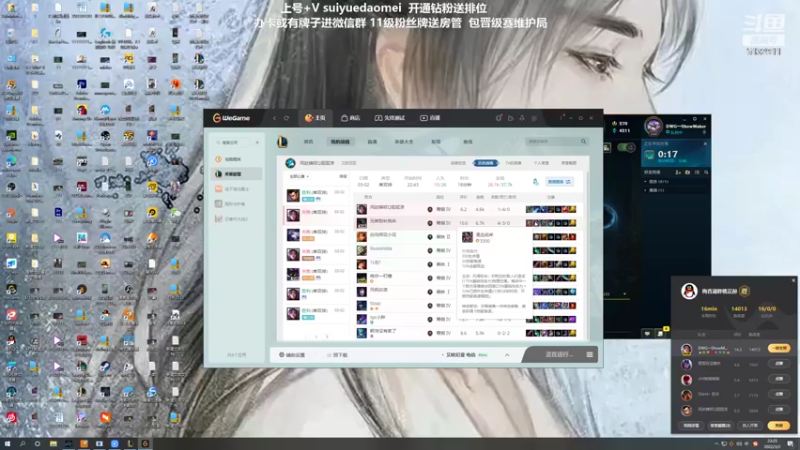Expand the network status chevron in the bottom bar
800x450 pixels.
pyautogui.click(x=507, y=355)
